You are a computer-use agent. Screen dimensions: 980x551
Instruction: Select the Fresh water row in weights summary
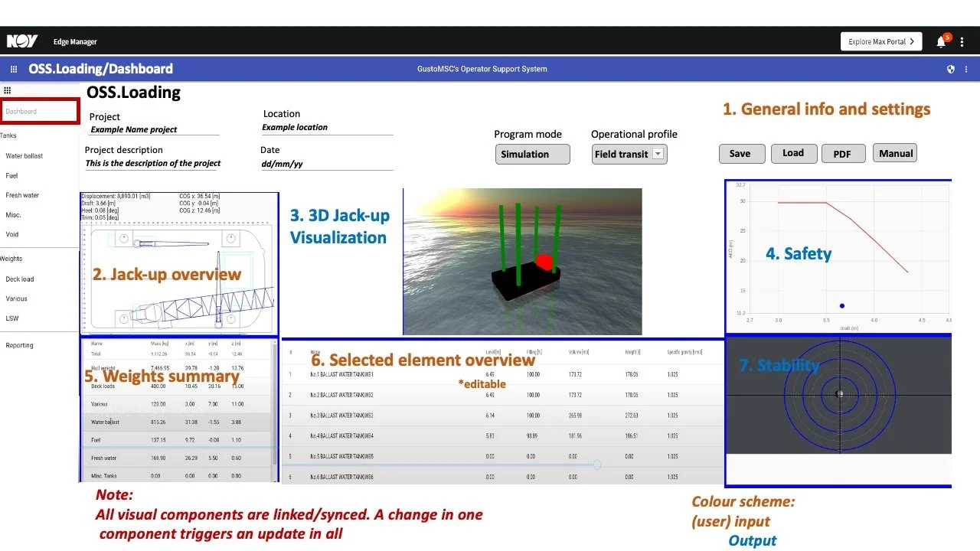(175, 458)
